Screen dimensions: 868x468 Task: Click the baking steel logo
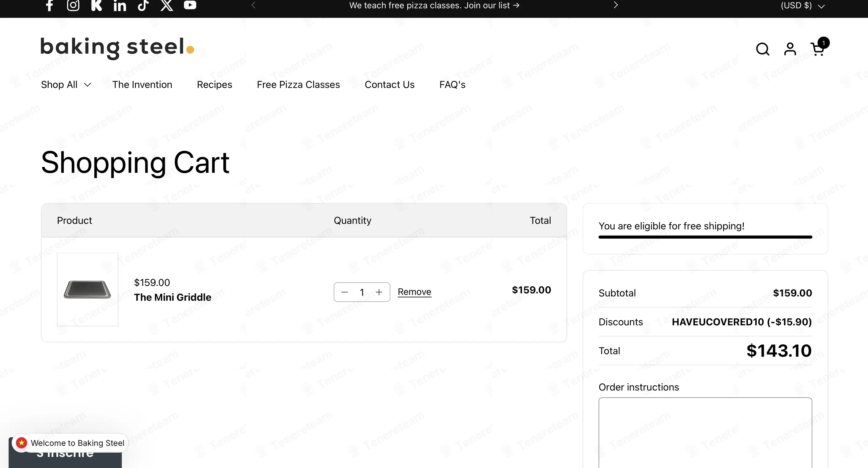(x=117, y=48)
